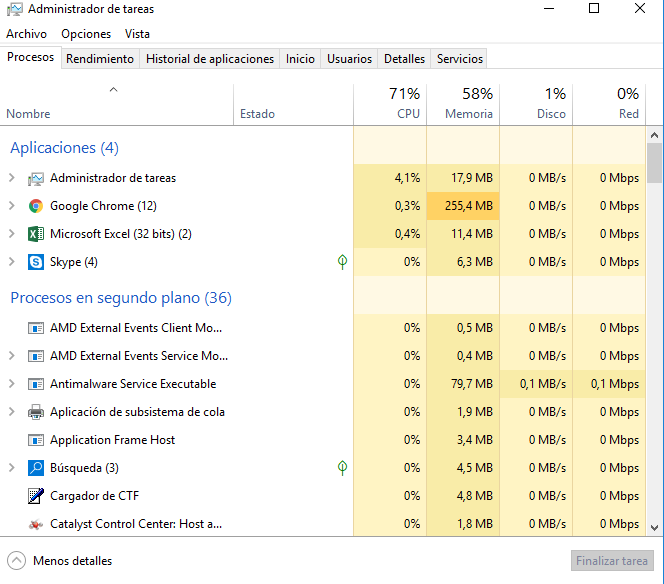Click the printer spooler subsystem icon
The width and height of the screenshot is (664, 584).
click(x=36, y=412)
